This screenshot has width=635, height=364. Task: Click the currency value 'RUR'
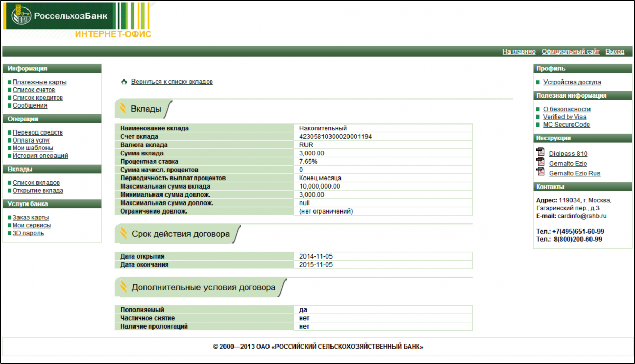point(306,145)
